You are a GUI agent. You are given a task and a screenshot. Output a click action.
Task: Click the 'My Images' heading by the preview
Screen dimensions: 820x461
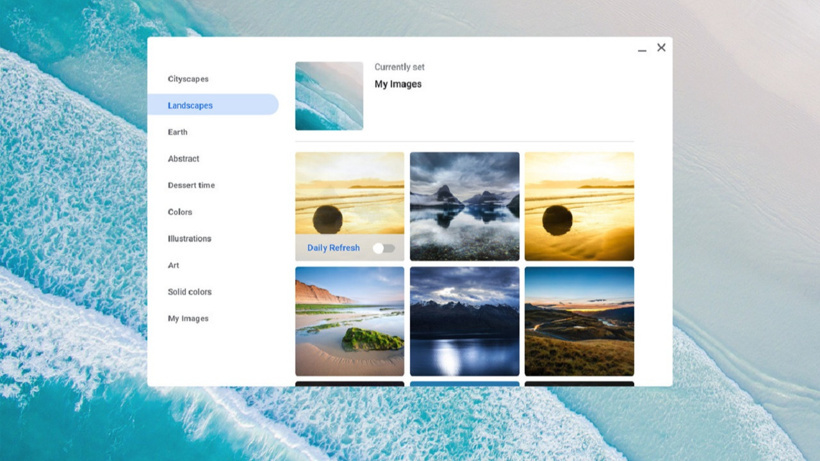[398, 84]
